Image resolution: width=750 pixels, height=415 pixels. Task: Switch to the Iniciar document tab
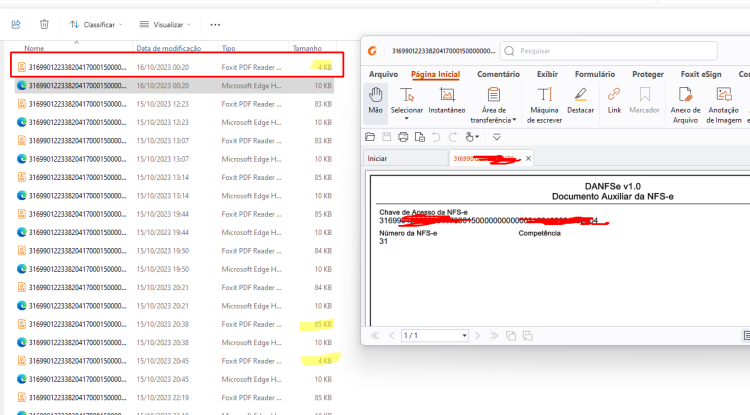click(x=406, y=158)
